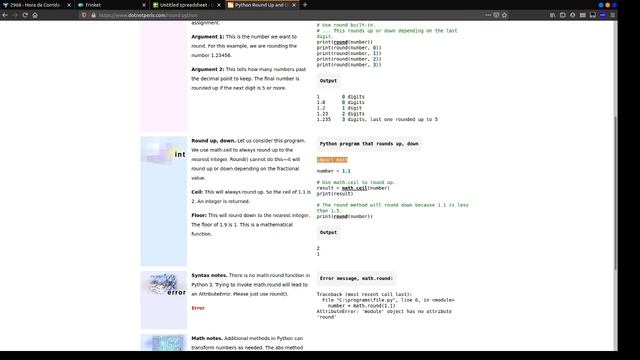
Task: Open a new browser tab
Action: point(305,5)
